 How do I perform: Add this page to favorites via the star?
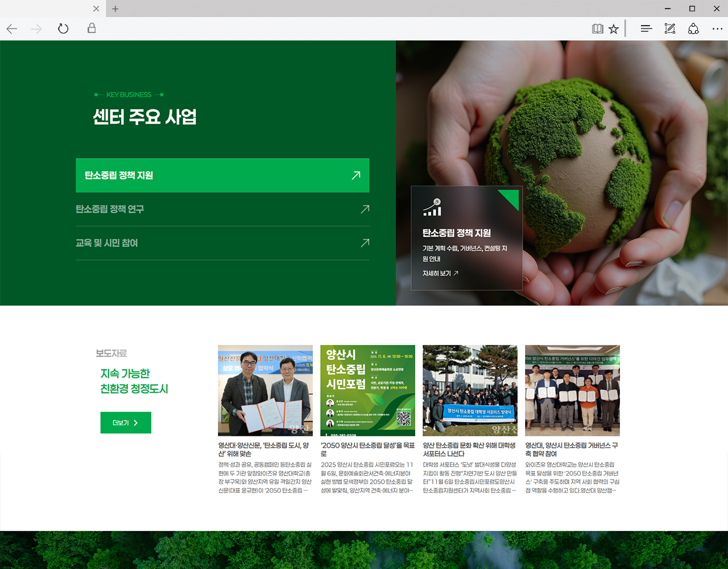click(614, 28)
